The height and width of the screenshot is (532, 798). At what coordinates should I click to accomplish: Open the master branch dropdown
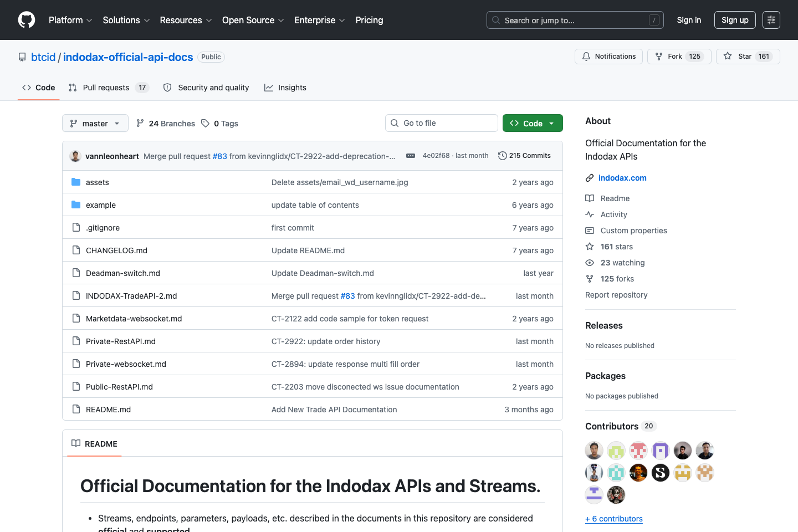pos(95,123)
